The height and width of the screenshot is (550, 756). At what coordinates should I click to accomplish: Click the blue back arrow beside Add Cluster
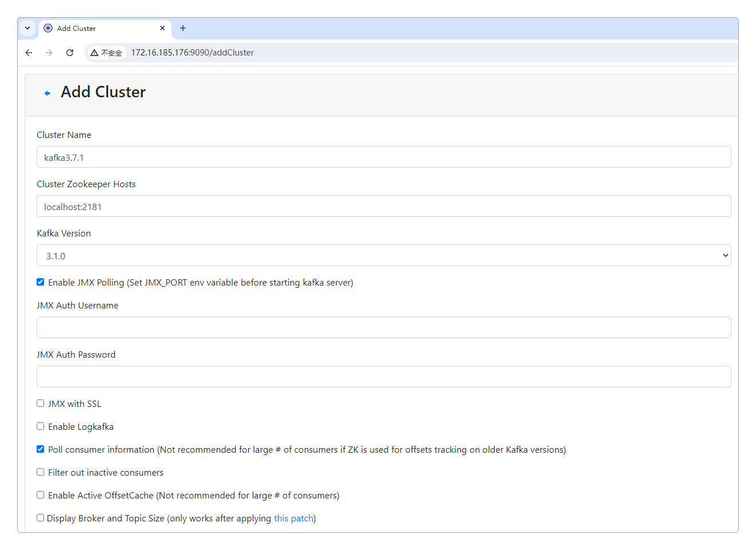47,93
